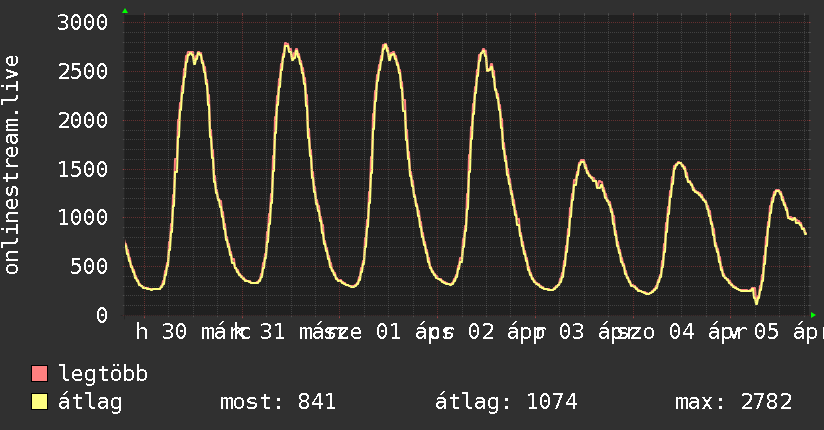Click the yellow átlag legend swatch
The image size is (824, 430).
point(39,402)
